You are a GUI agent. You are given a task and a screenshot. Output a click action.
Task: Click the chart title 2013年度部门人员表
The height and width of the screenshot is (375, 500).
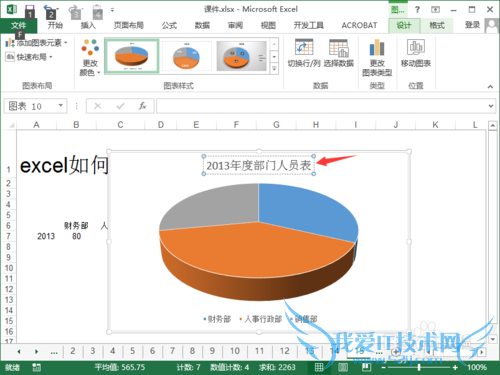(259, 165)
